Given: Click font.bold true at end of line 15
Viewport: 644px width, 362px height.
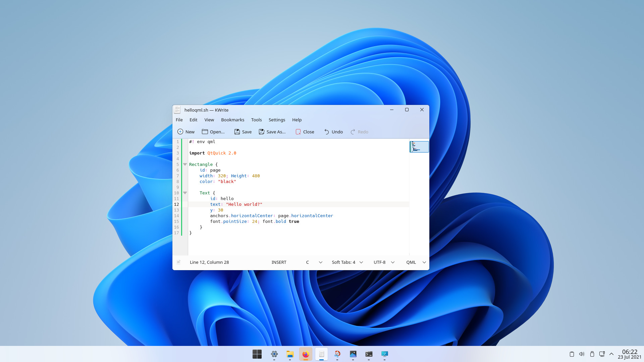Looking at the screenshot, I should (281, 221).
